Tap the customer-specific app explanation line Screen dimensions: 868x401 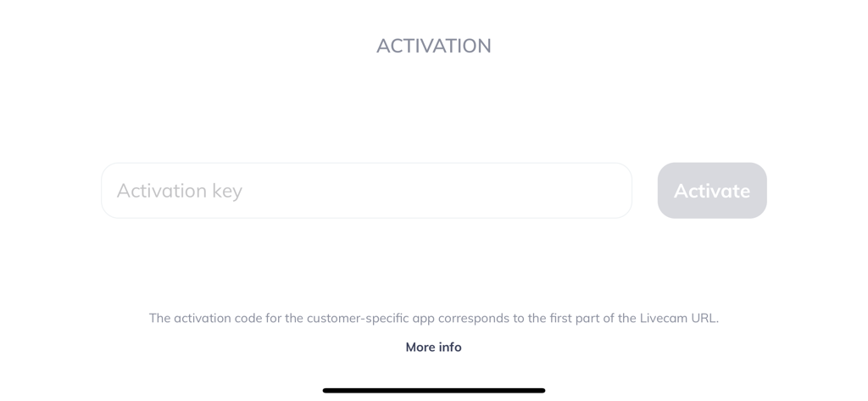tap(434, 318)
